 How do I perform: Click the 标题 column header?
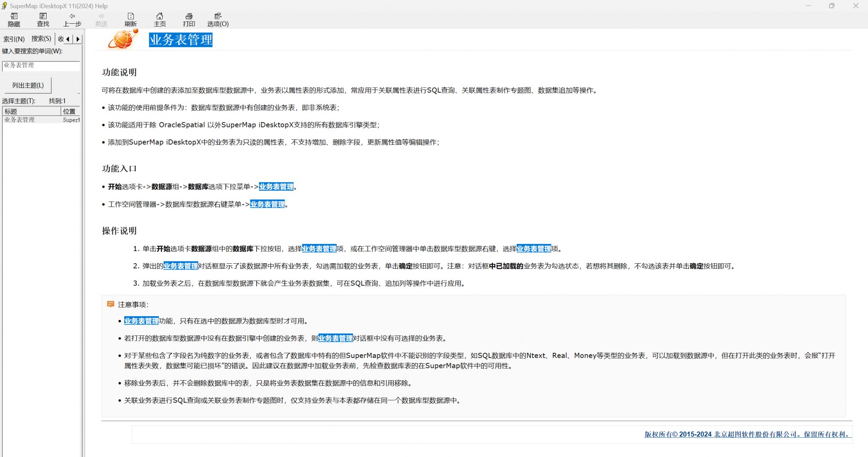tap(32, 111)
